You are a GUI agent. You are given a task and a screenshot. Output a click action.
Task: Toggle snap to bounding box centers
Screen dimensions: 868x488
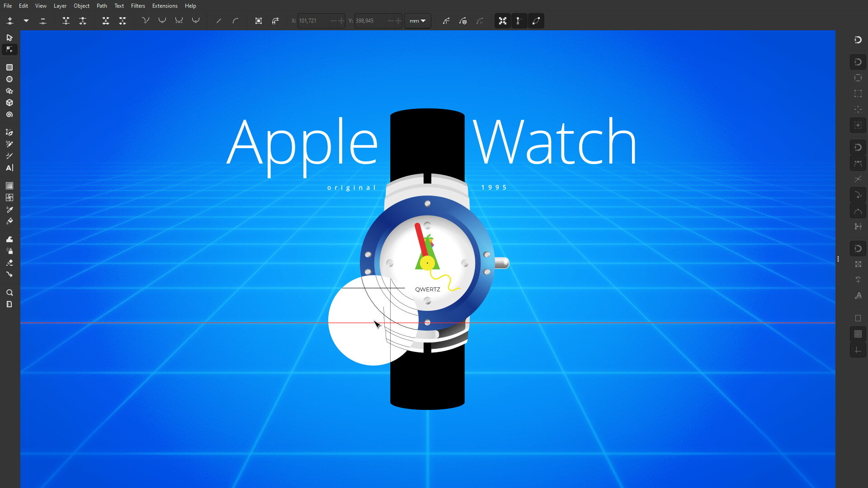(858, 125)
